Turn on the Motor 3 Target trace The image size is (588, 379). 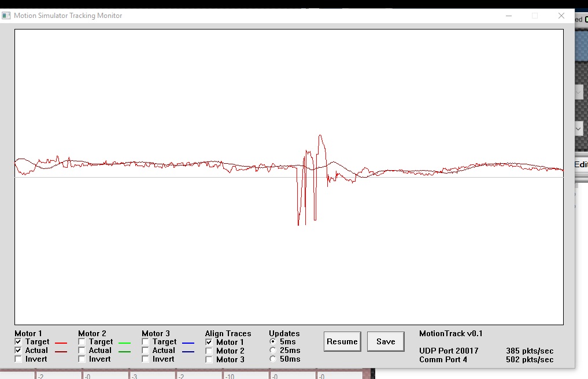(146, 342)
